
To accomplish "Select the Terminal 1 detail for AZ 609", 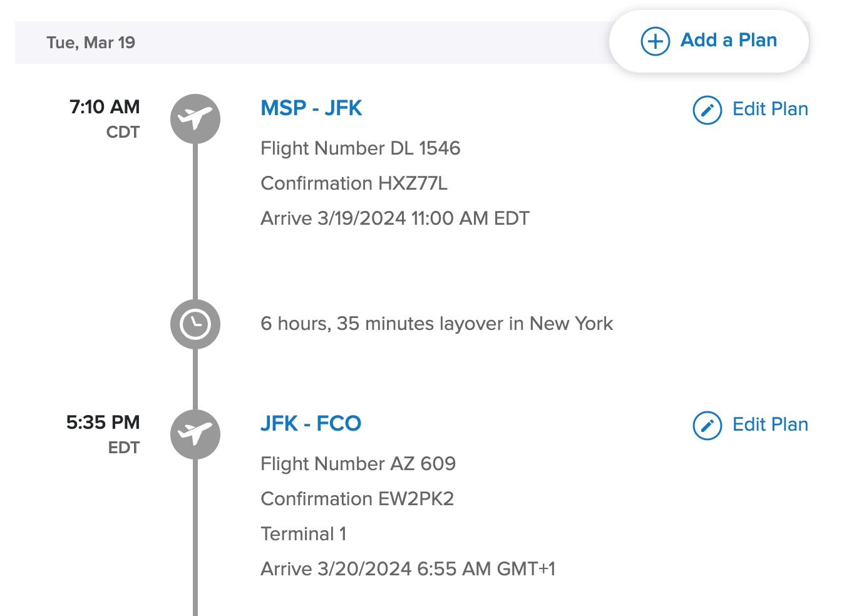I will click(303, 533).
